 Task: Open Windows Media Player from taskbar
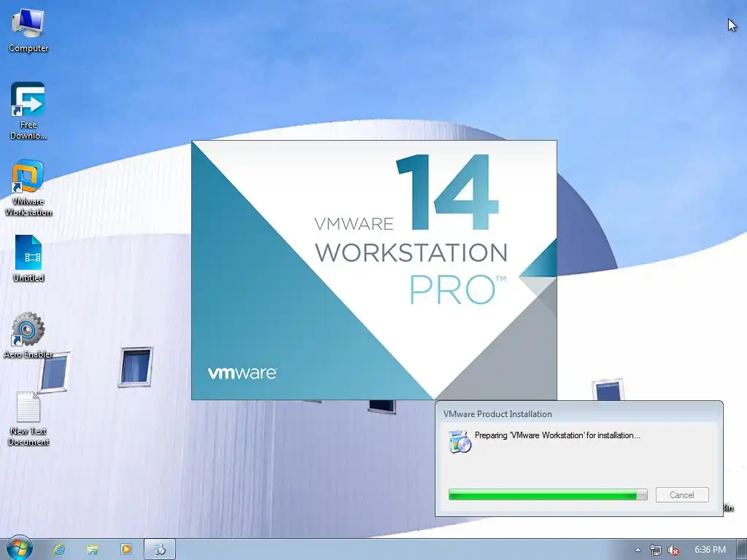click(125, 549)
